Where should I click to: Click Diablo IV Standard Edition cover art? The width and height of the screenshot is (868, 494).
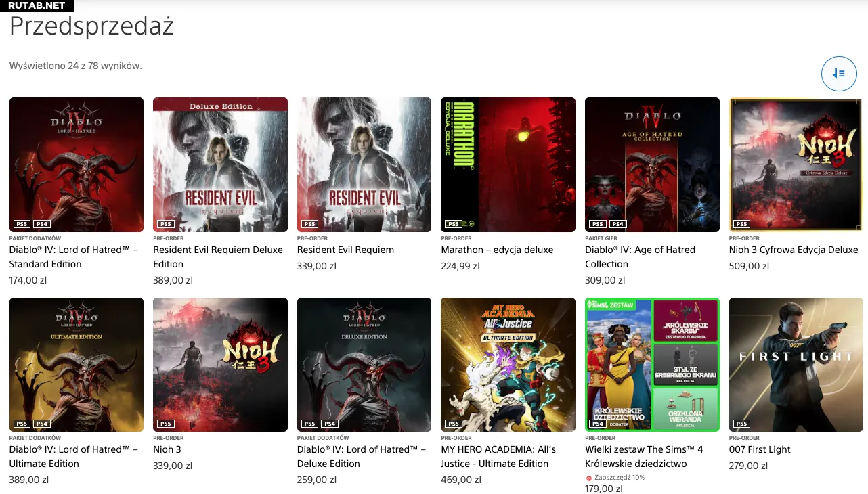77,164
